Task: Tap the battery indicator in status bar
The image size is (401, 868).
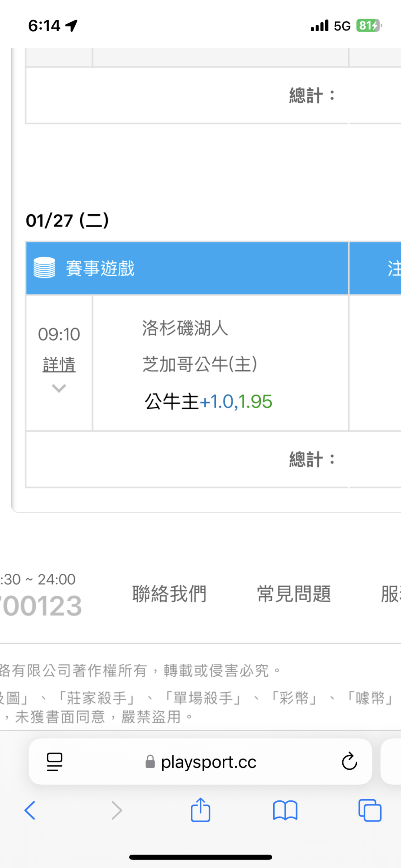Action: [369, 26]
